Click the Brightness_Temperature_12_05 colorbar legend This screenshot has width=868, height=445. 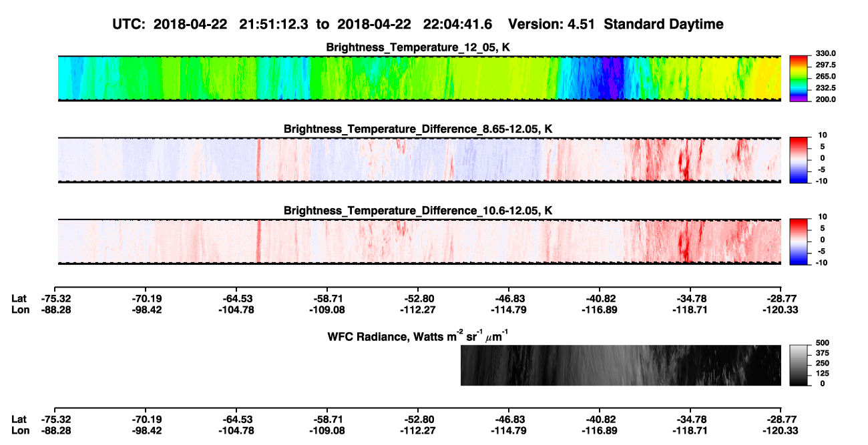click(799, 79)
